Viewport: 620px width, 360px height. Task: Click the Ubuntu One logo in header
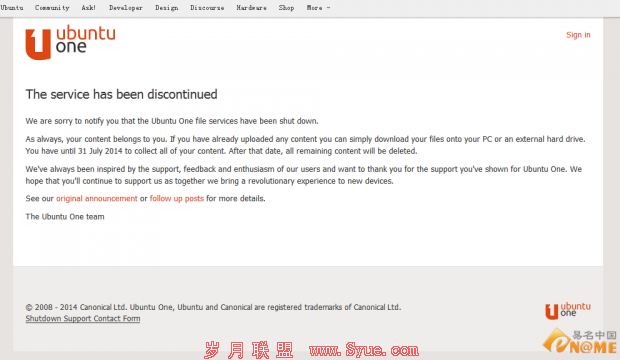coord(70,42)
